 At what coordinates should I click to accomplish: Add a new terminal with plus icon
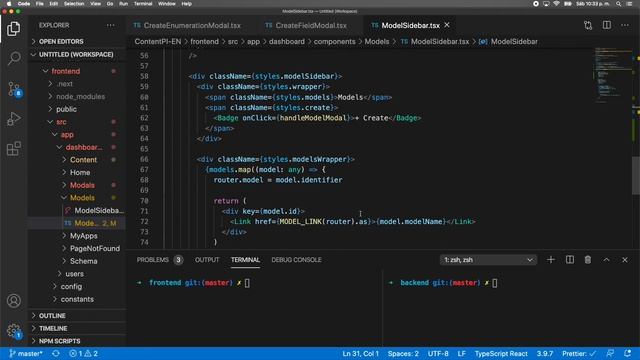pyautogui.click(x=551, y=260)
